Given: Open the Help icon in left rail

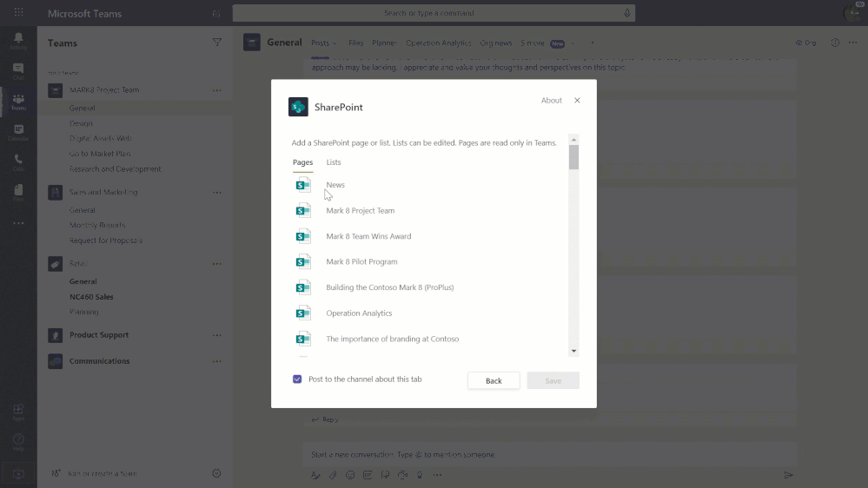Looking at the screenshot, I should tap(18, 443).
